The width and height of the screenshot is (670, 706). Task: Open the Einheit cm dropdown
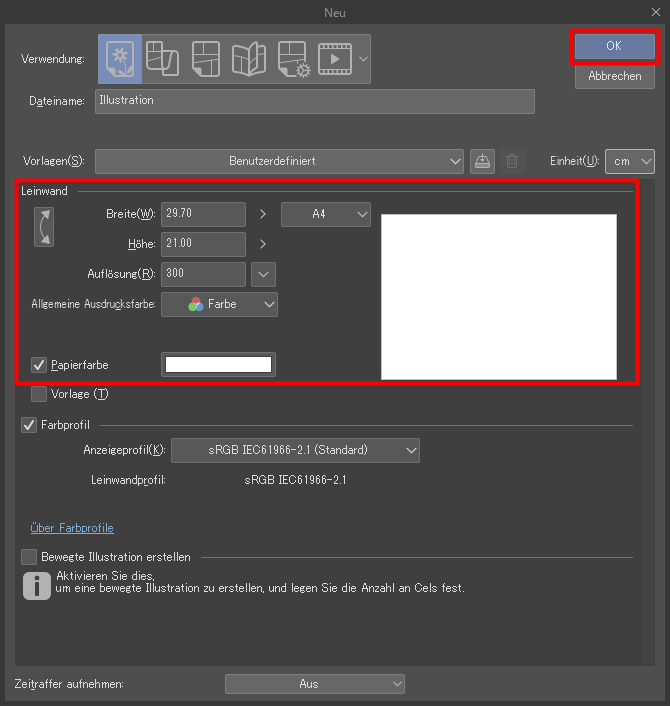pos(630,161)
